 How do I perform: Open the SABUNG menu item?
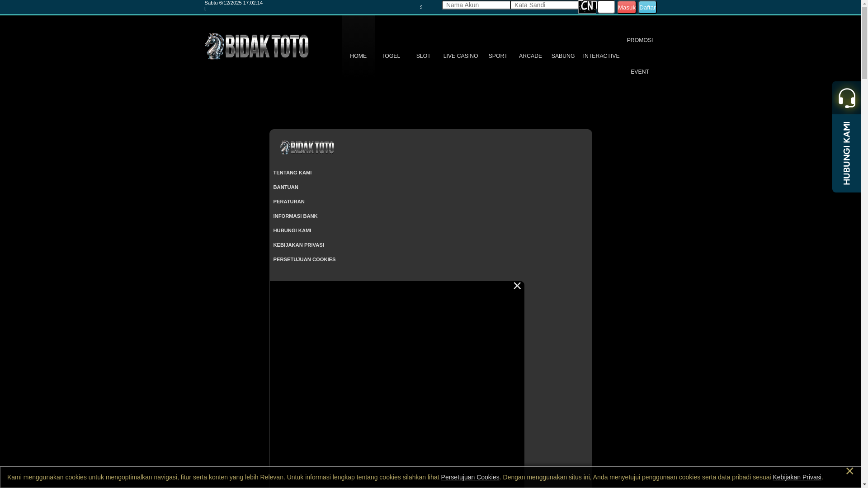(563, 56)
